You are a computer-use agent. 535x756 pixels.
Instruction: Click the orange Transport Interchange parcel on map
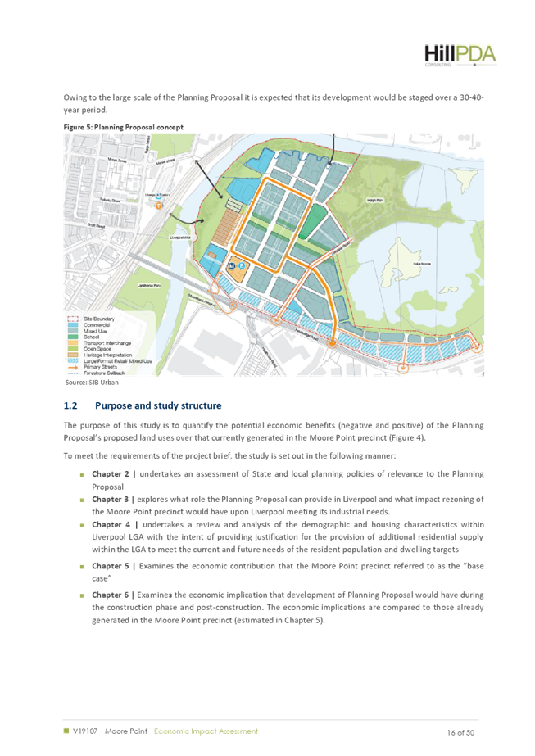[x=238, y=270]
